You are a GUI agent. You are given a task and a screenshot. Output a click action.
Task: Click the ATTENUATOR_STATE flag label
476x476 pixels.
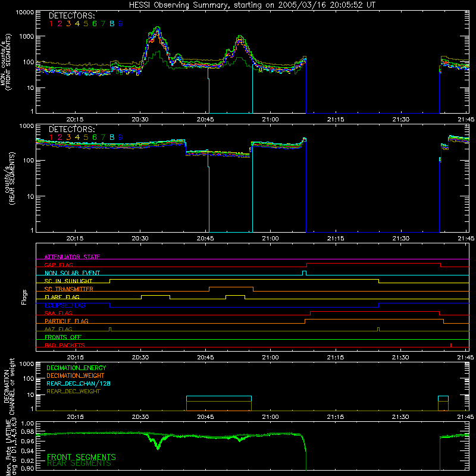[72, 257]
